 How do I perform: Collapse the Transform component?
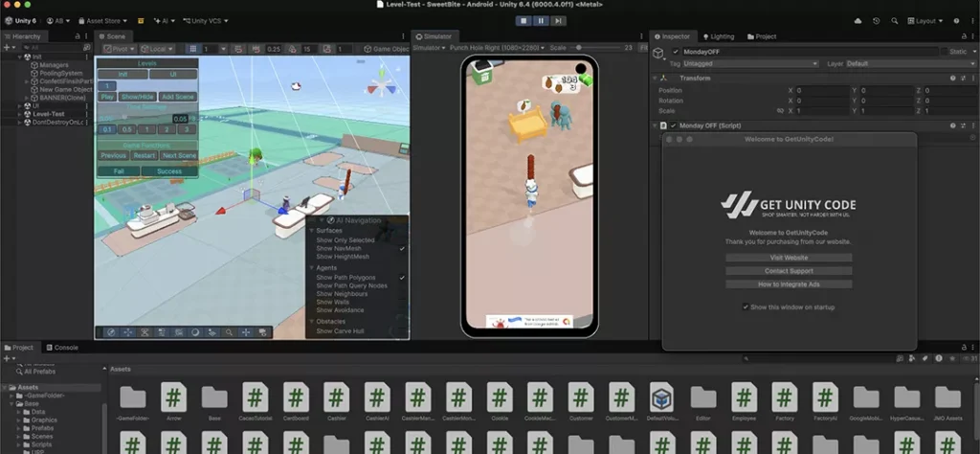[655, 79]
